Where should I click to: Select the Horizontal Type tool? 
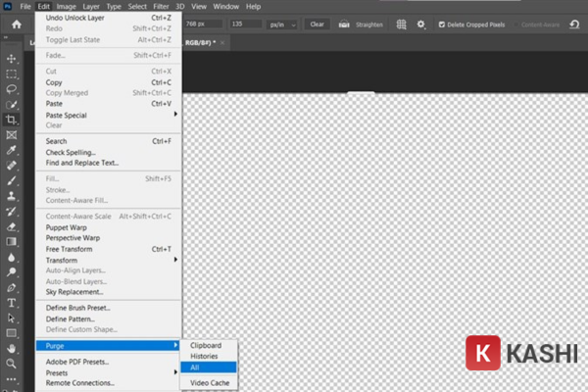coord(11,303)
